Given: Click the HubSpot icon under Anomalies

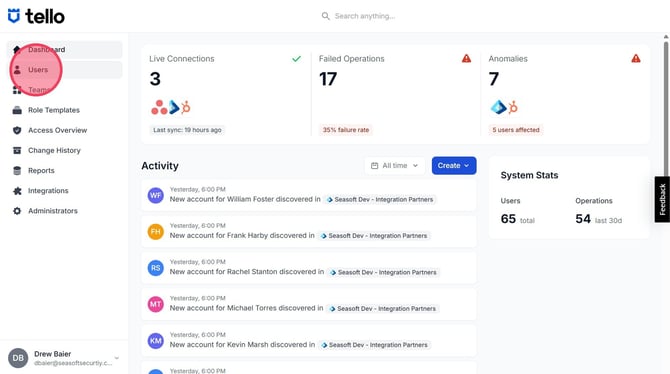Looking at the screenshot, I should coord(513,107).
